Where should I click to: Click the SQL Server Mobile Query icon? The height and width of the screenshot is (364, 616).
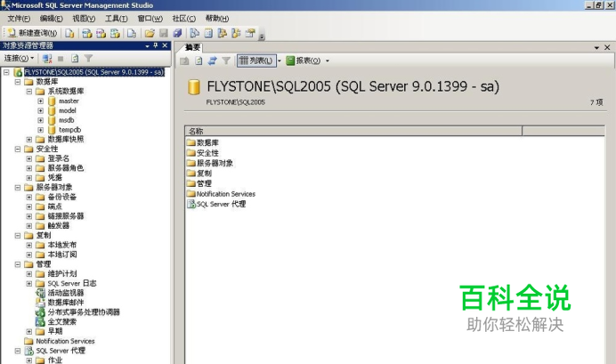coord(132,34)
